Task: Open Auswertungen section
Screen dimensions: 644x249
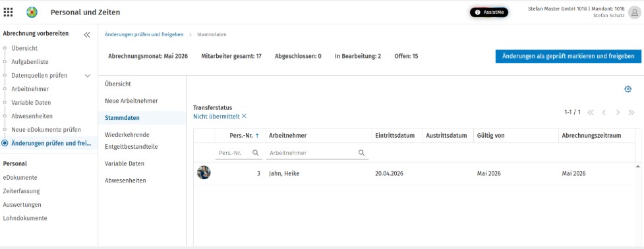Action: [22, 205]
